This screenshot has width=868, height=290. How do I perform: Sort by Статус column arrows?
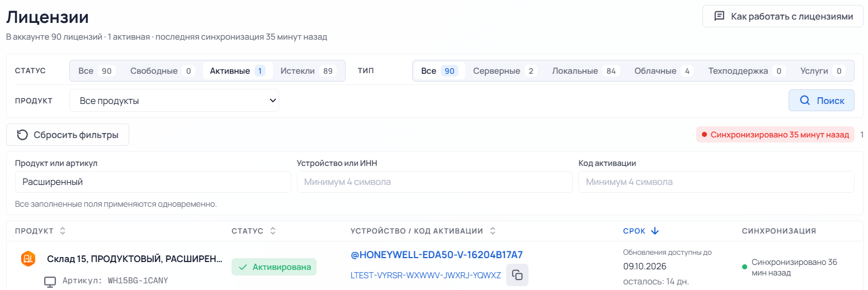click(272, 231)
